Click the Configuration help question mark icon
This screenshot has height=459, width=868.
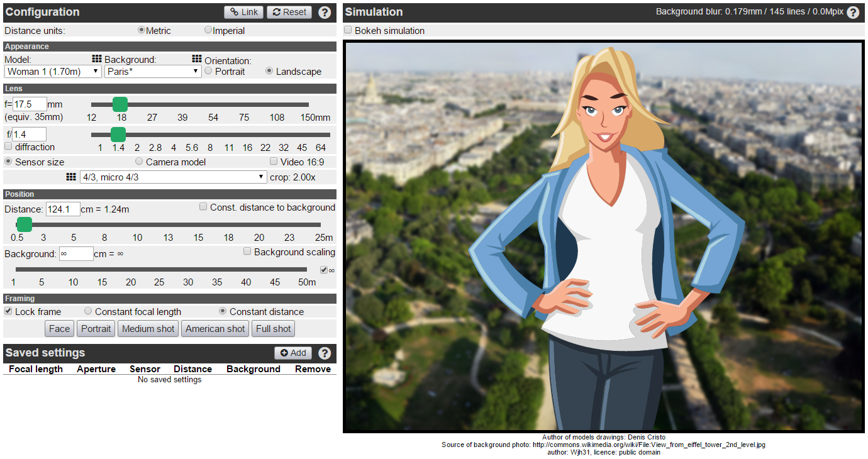point(325,13)
